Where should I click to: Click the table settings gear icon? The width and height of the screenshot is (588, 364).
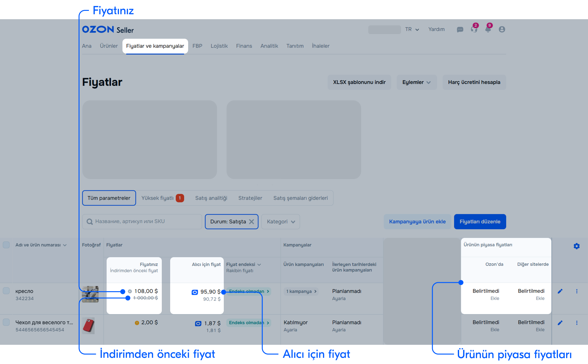[577, 246]
